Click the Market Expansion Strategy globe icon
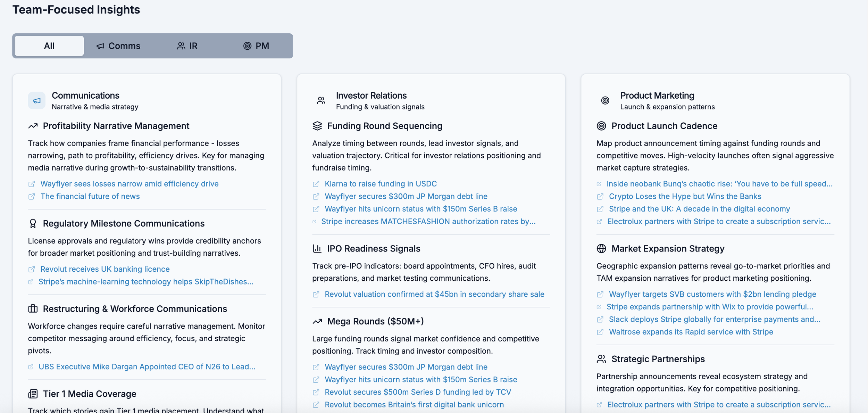868x413 pixels. [601, 248]
